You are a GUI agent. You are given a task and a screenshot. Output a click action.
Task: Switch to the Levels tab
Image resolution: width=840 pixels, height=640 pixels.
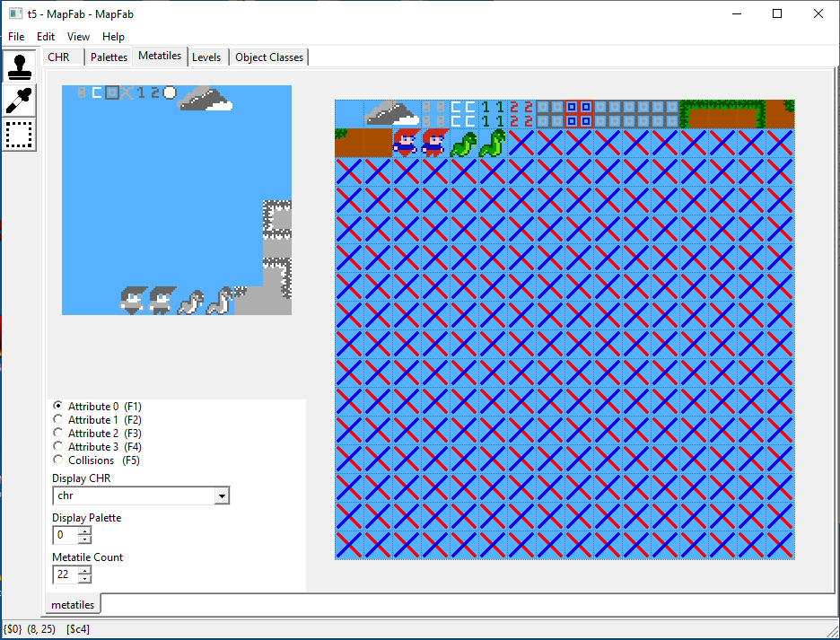point(207,56)
